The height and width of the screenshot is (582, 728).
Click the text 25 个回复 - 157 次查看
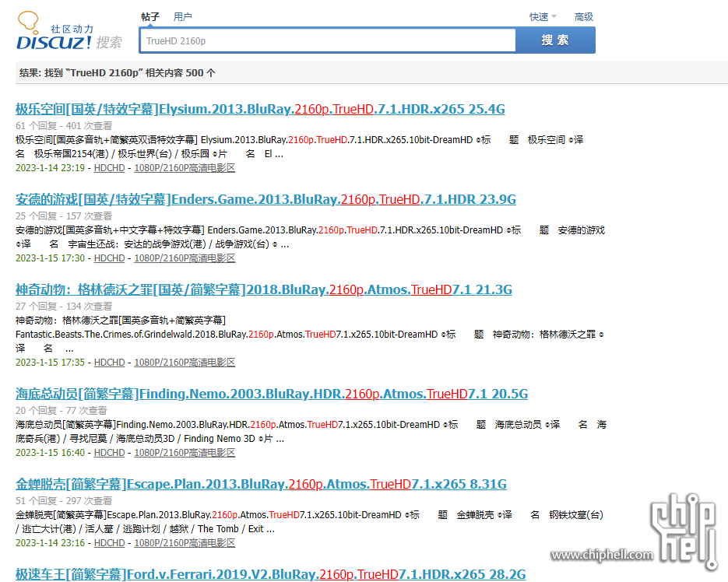coord(64,216)
